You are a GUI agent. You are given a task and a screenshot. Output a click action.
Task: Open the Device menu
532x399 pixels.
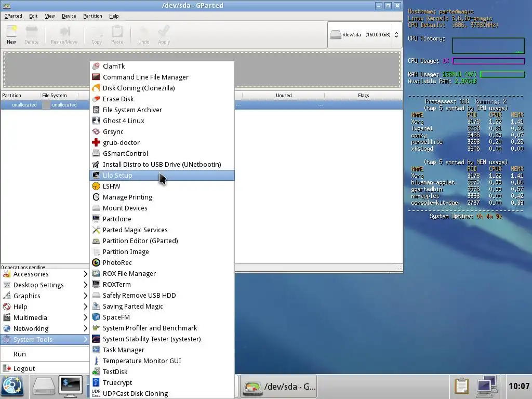tap(69, 16)
